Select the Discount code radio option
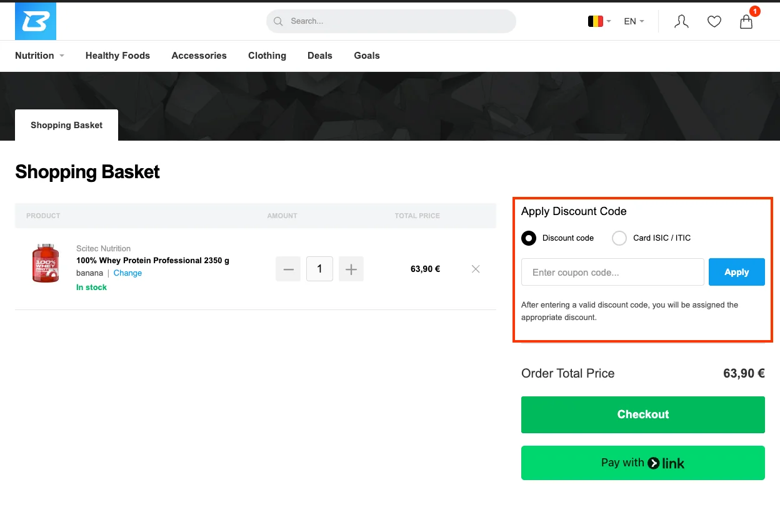Image resolution: width=780 pixels, height=532 pixels. (x=529, y=238)
